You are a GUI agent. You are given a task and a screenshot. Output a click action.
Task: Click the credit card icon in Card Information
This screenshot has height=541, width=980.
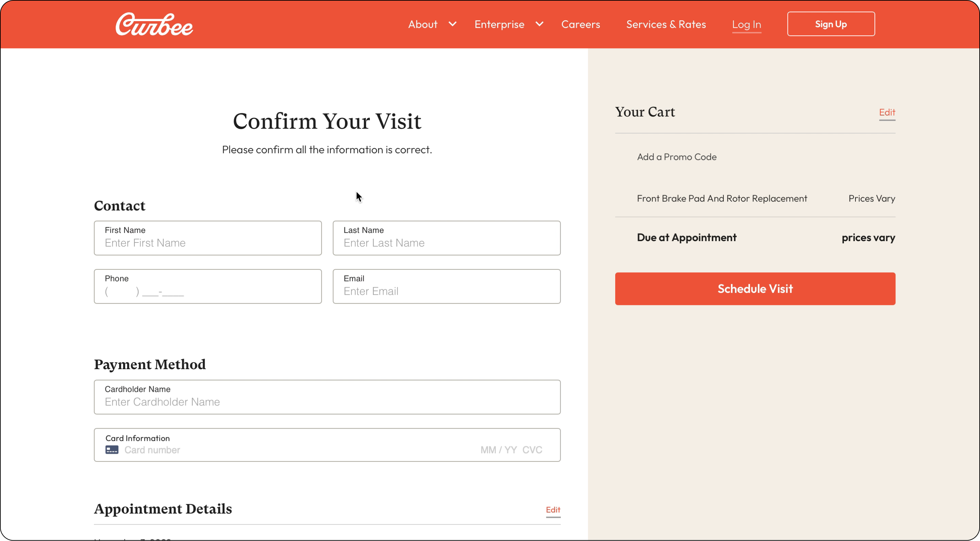pos(112,450)
